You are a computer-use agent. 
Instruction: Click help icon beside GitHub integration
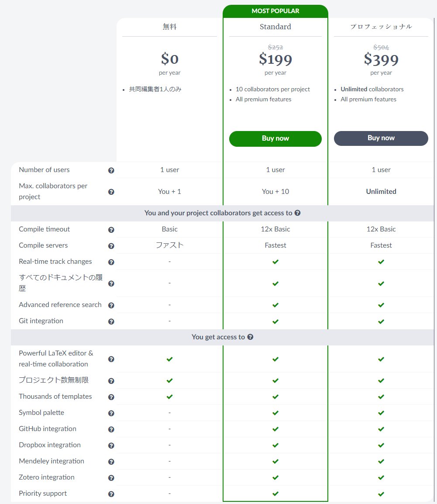point(111,429)
